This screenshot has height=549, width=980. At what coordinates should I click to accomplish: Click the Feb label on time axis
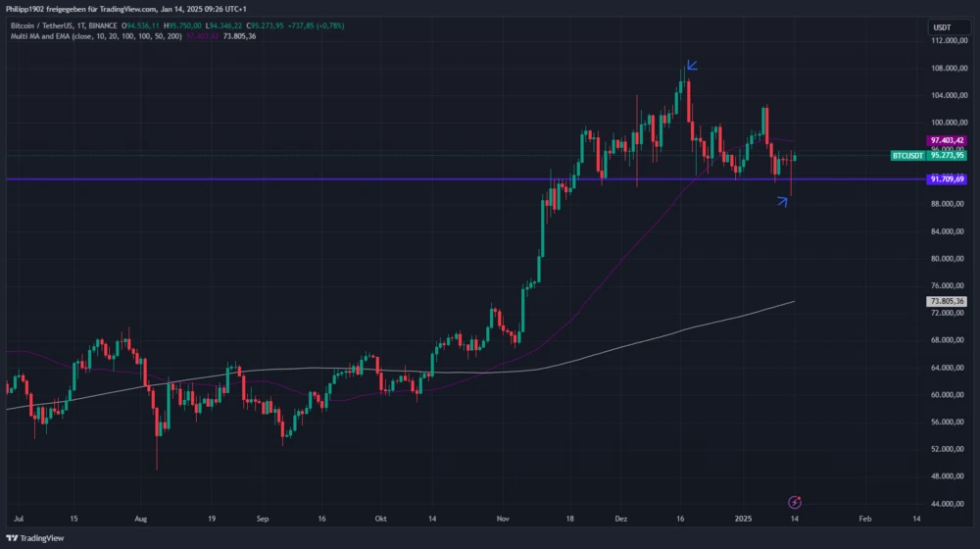865,519
